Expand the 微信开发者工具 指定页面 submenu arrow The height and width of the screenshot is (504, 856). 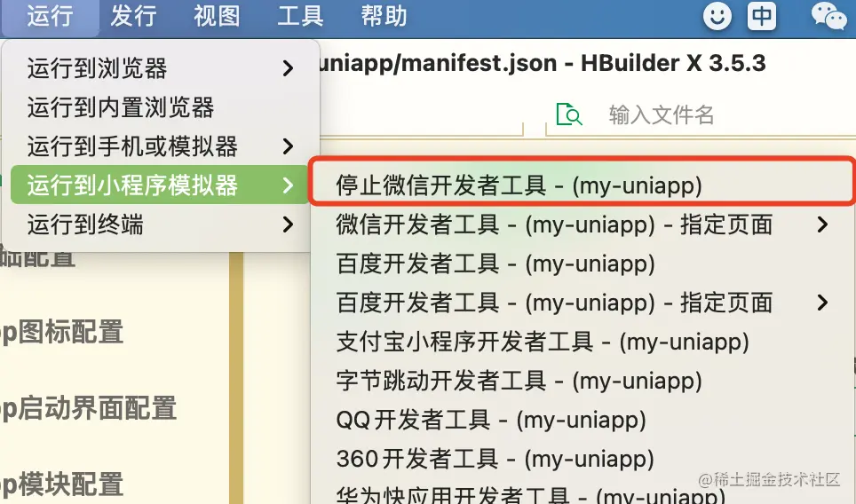(x=822, y=224)
